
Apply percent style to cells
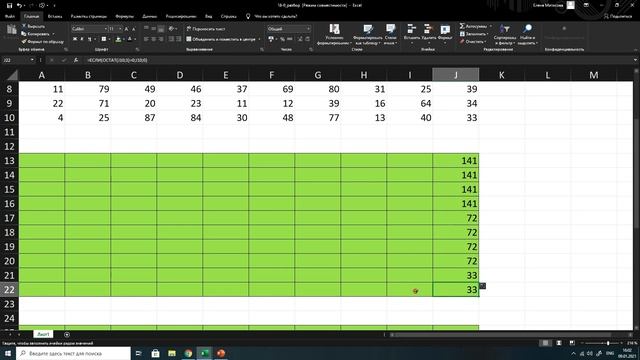282,39
